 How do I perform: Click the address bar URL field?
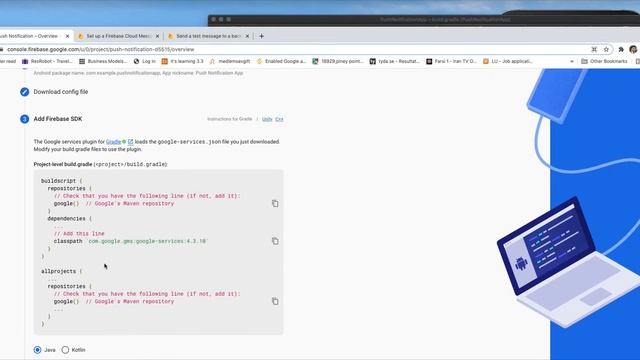(294, 49)
